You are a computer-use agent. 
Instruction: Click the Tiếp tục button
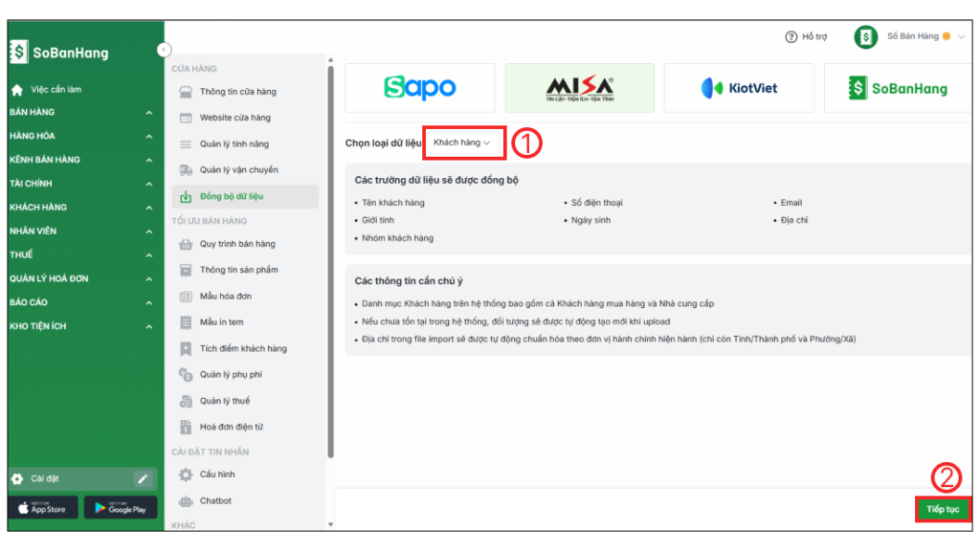[x=942, y=509]
